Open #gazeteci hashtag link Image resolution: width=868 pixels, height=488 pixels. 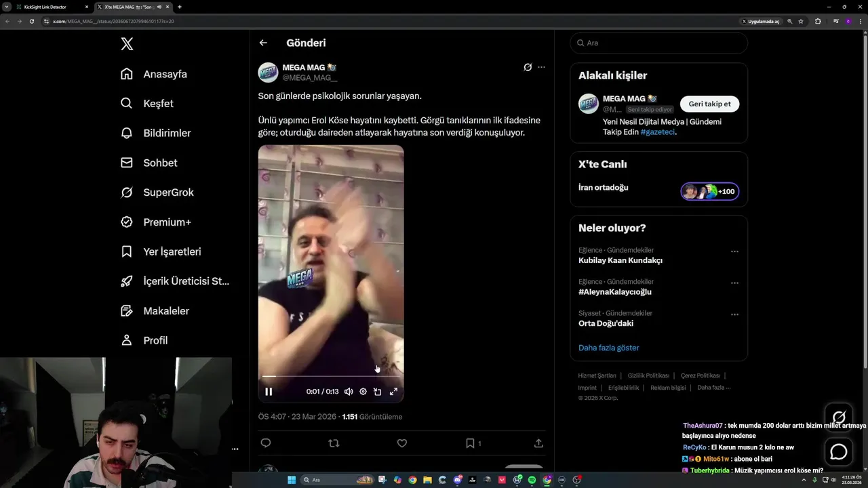(658, 132)
